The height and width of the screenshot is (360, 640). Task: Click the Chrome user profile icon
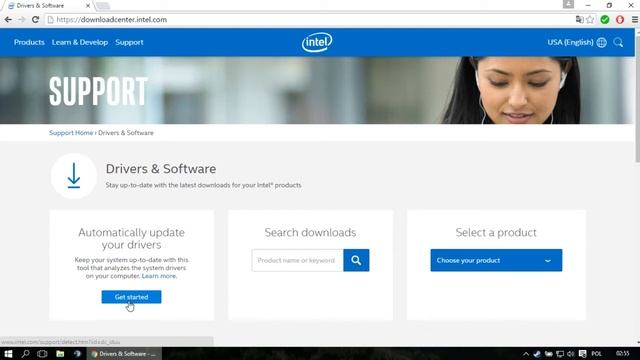(x=568, y=4)
